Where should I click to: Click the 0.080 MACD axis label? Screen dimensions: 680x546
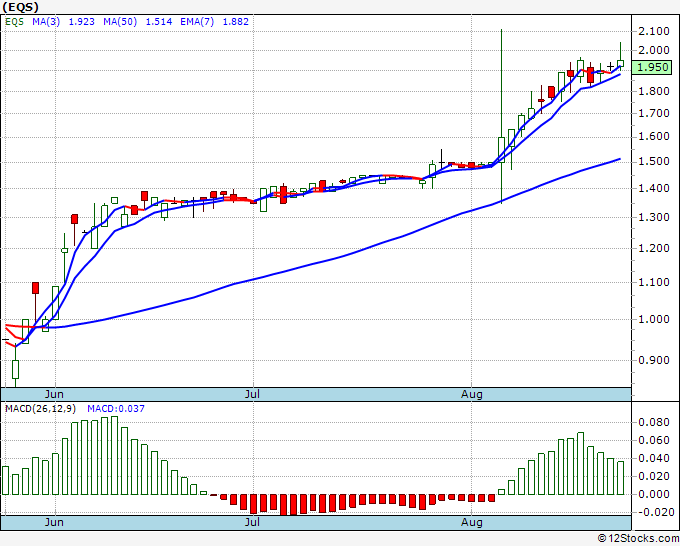tap(654, 422)
